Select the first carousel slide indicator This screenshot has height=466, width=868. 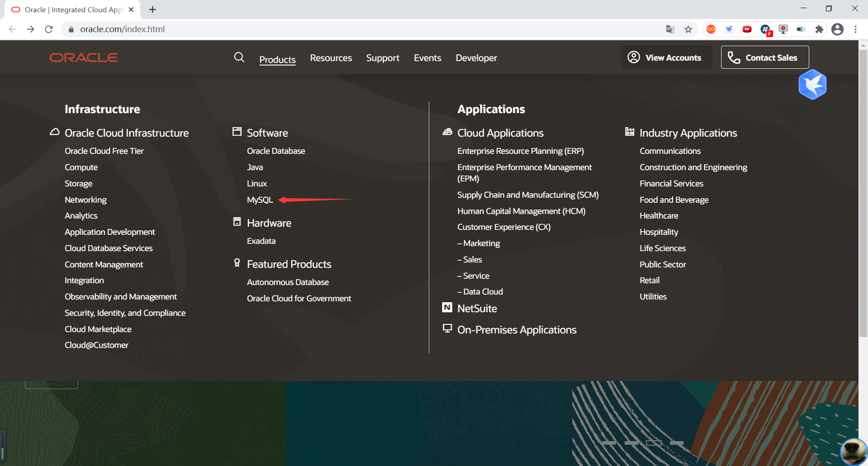tap(609, 443)
